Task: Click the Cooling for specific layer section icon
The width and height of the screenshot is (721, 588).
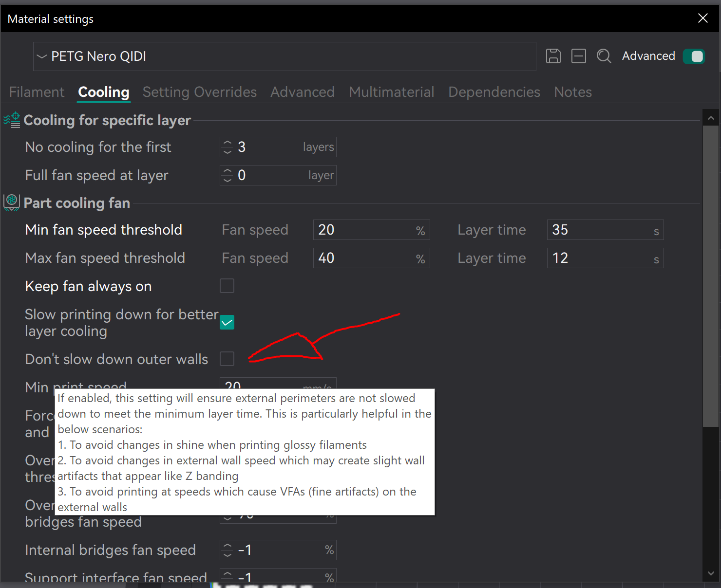Action: (x=12, y=120)
